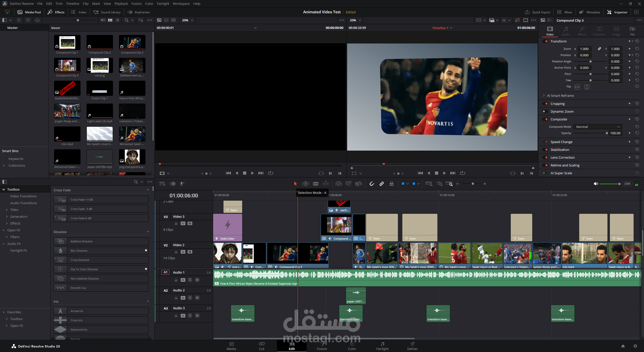Toggle the Composite section switch

point(545,119)
